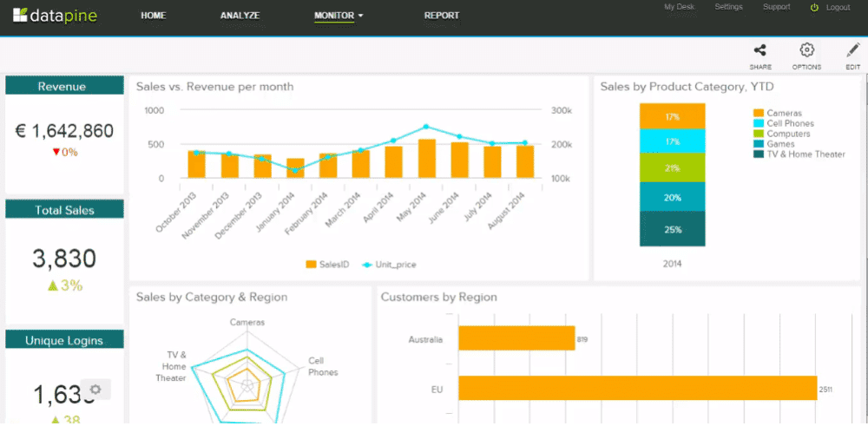868x439 pixels.
Task: Click the TV & Home Theater legend swatch
Action: (x=759, y=154)
